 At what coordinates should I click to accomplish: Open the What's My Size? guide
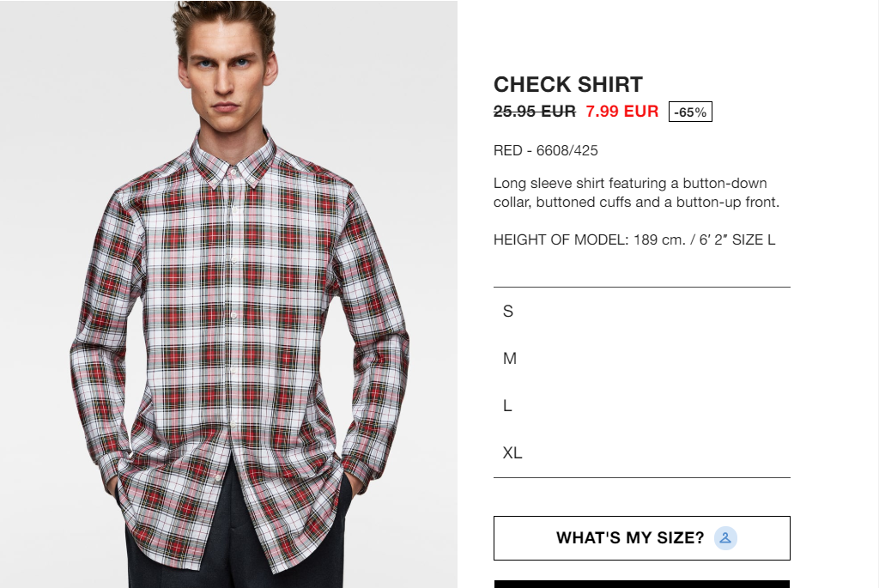click(642, 538)
